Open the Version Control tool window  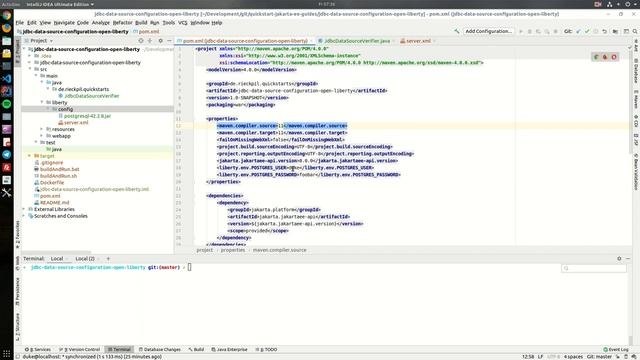80,349
